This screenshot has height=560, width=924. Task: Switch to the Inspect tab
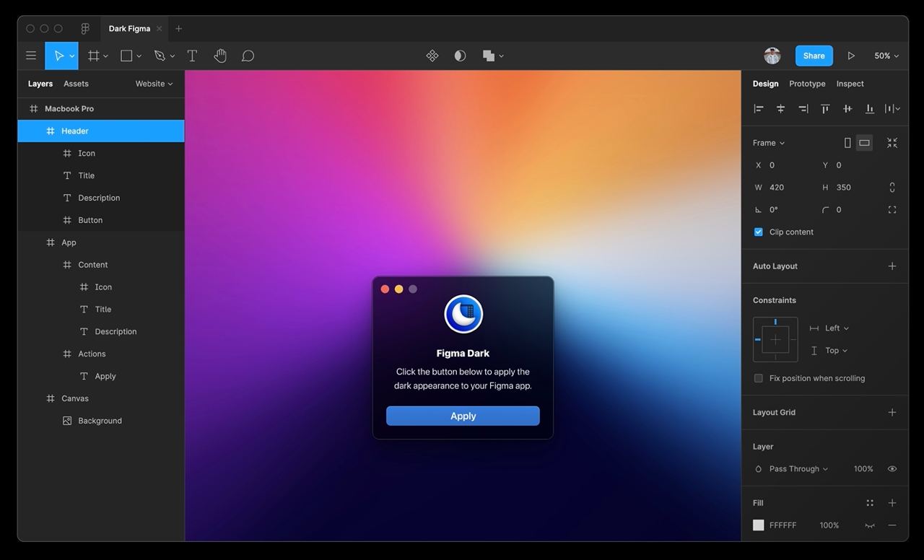pyautogui.click(x=850, y=84)
